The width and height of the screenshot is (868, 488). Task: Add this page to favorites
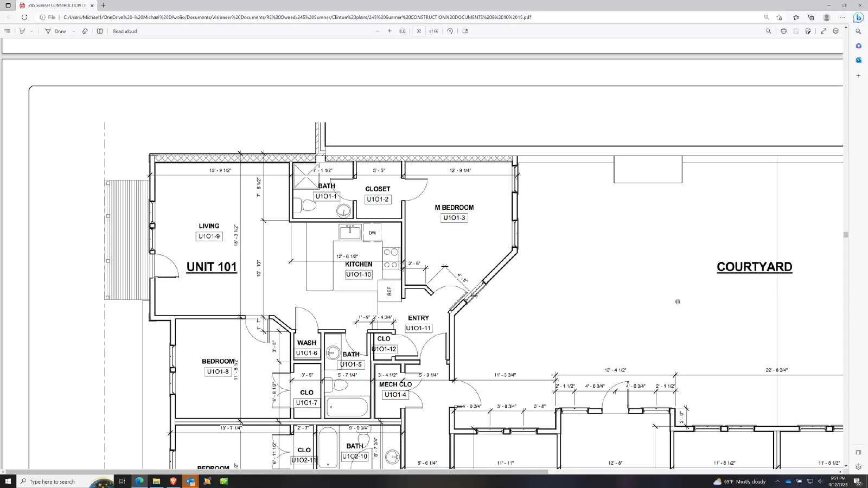coord(780,17)
